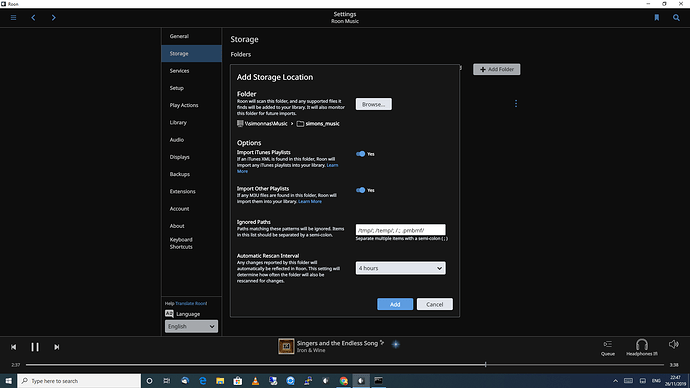
Task: Open the taskbar clock and date
Action: tap(675, 381)
